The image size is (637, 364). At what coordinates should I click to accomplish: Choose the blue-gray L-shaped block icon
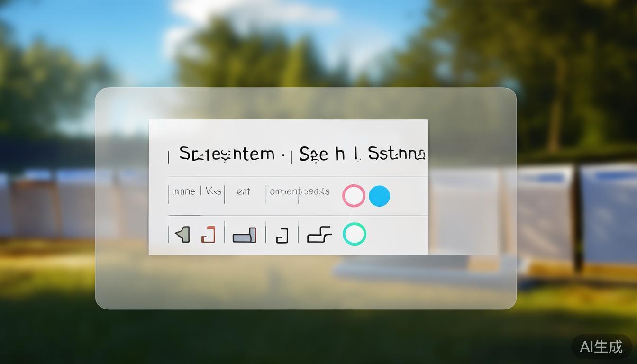pyautogui.click(x=245, y=235)
